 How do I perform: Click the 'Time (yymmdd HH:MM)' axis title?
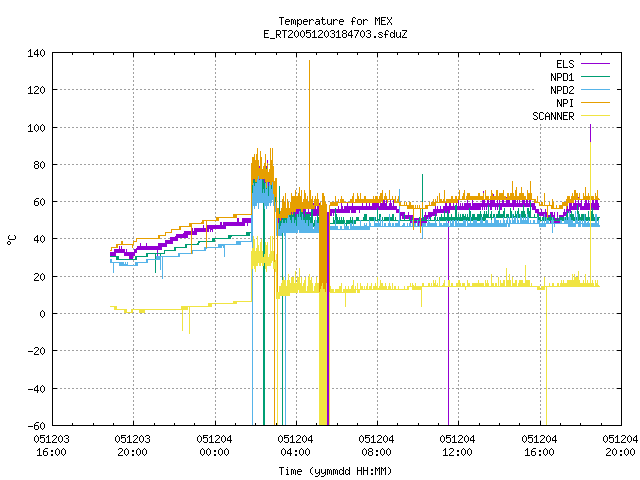[335, 471]
